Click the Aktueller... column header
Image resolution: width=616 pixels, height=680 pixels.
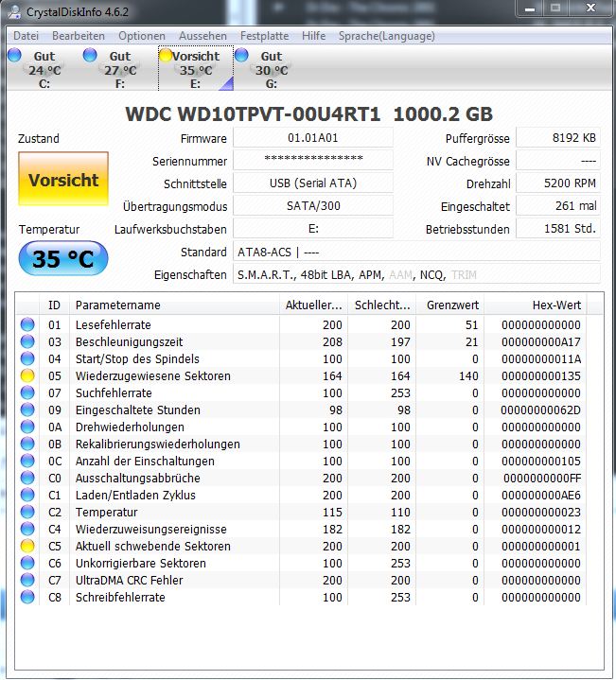[313, 305]
